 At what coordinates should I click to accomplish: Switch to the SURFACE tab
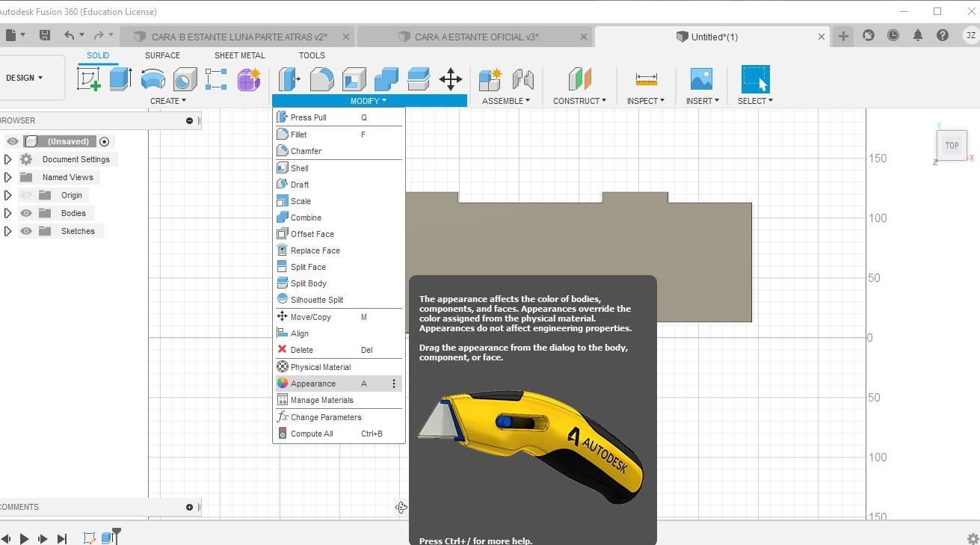(162, 55)
